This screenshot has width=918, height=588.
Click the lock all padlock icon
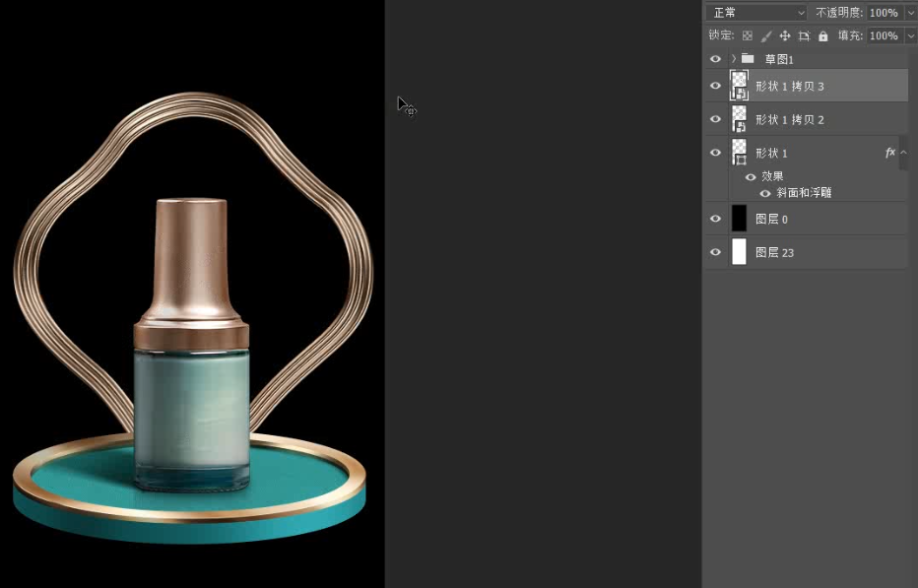tap(822, 36)
